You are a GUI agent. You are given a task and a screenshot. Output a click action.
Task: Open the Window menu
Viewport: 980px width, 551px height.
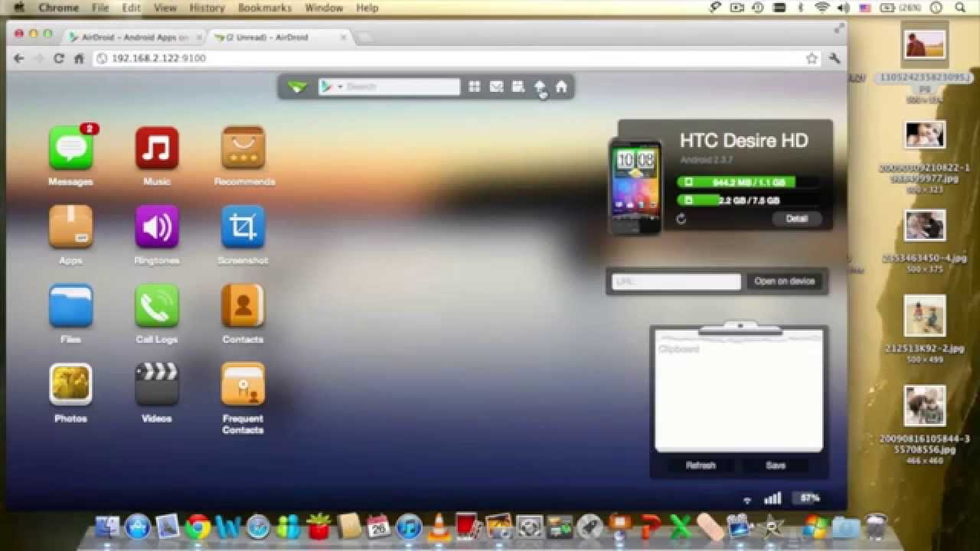pos(324,8)
